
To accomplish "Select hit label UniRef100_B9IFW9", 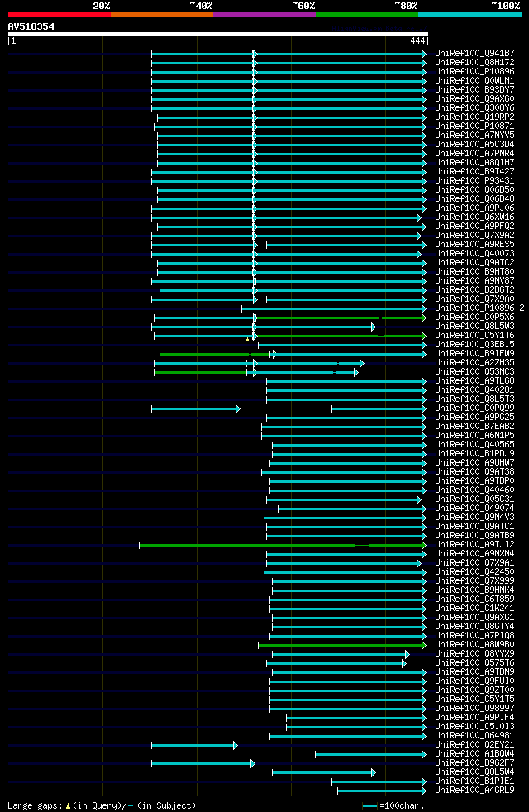I will 474,353.
